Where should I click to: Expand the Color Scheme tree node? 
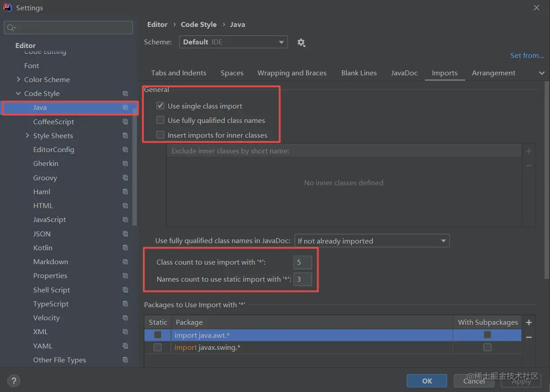click(x=18, y=79)
